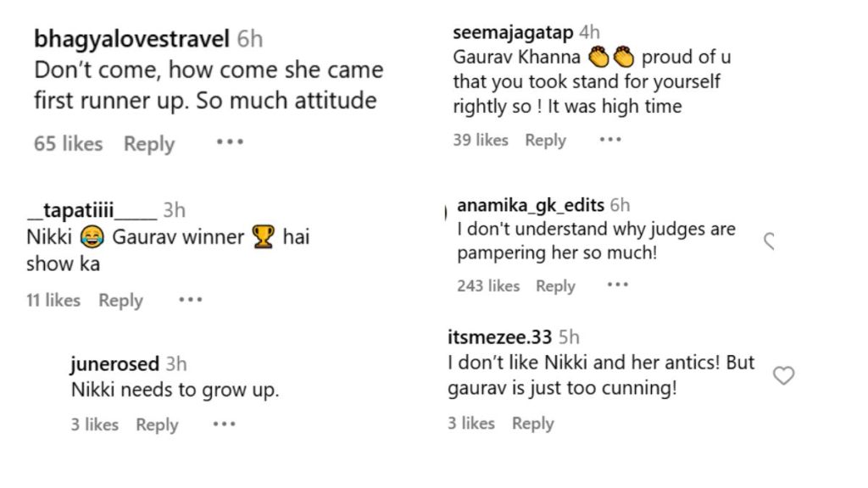Open three-dot options for junerosed's comment
This screenshot has height=488, width=868.
pyautogui.click(x=224, y=424)
